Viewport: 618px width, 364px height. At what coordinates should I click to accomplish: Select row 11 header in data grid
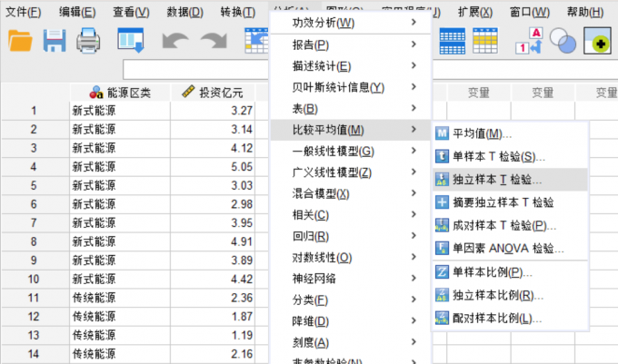pos(34,298)
